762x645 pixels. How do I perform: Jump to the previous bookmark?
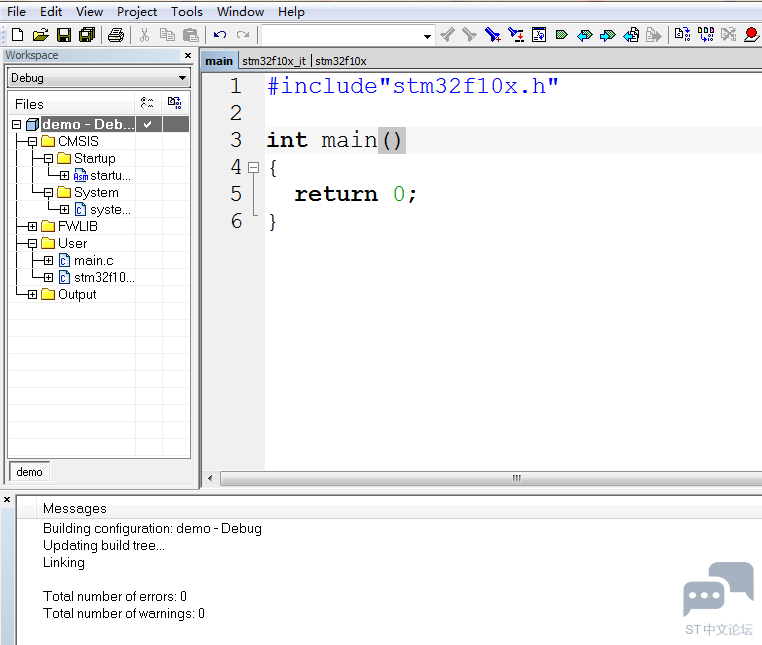585,35
